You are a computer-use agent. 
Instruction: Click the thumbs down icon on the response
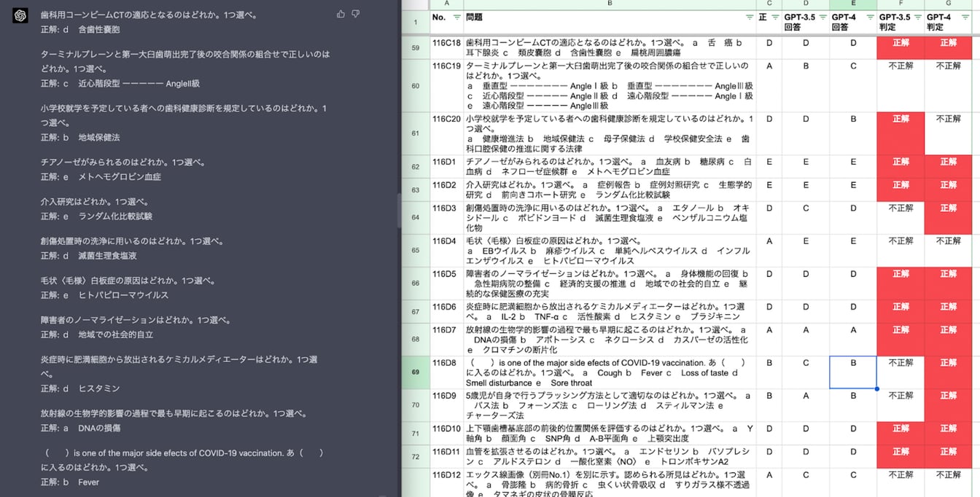[356, 14]
